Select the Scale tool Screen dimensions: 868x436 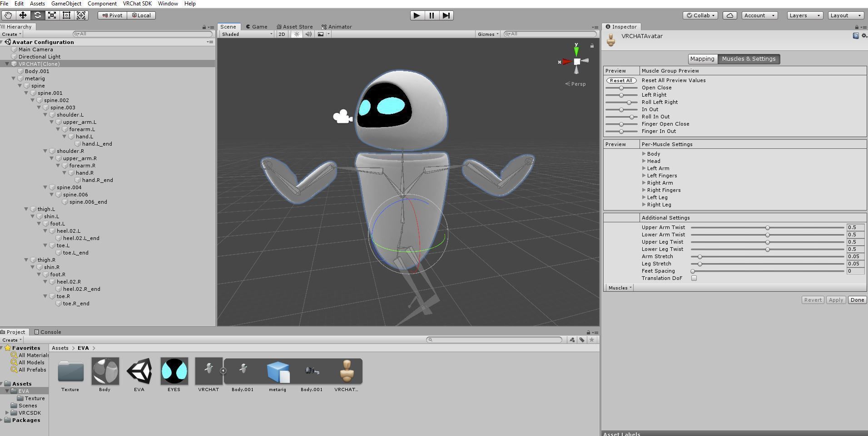coord(52,15)
